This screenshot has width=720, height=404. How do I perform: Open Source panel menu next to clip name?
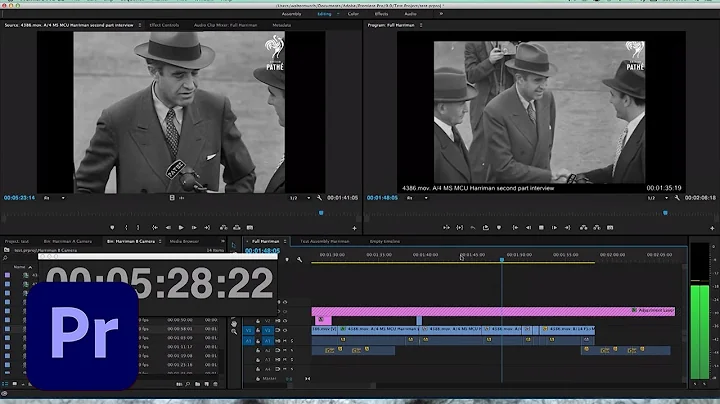point(140,25)
